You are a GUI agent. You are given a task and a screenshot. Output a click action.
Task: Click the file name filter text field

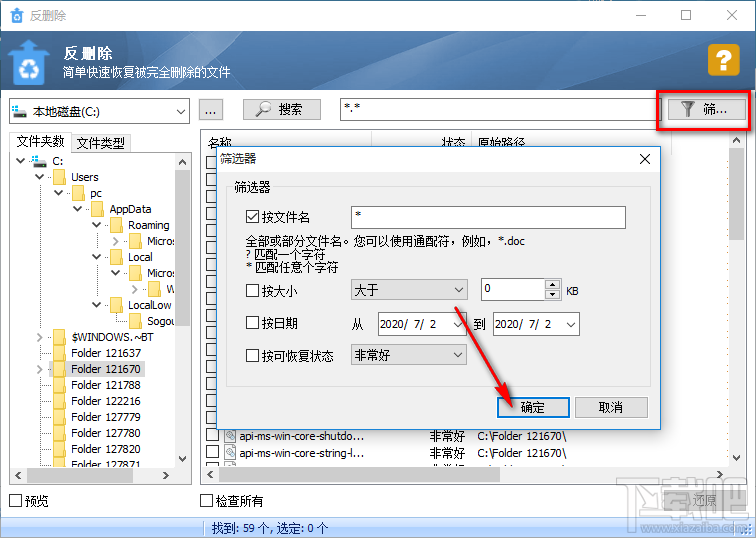coord(488,217)
